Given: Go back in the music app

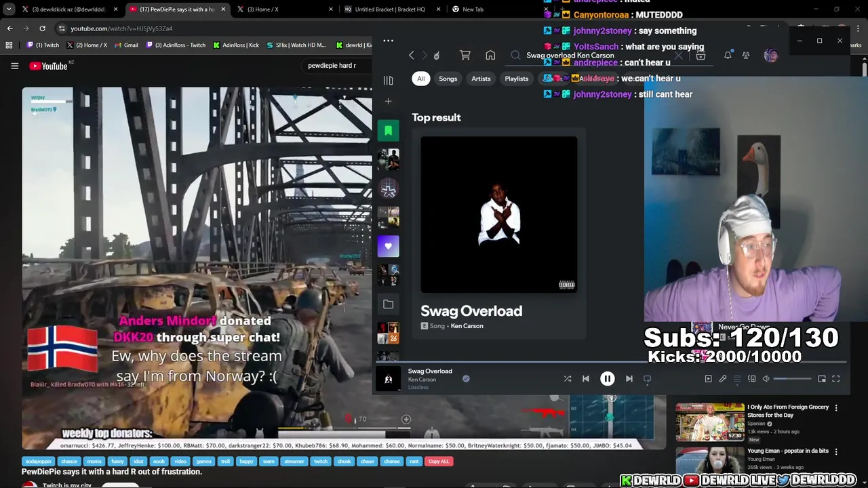Looking at the screenshot, I should [411, 56].
